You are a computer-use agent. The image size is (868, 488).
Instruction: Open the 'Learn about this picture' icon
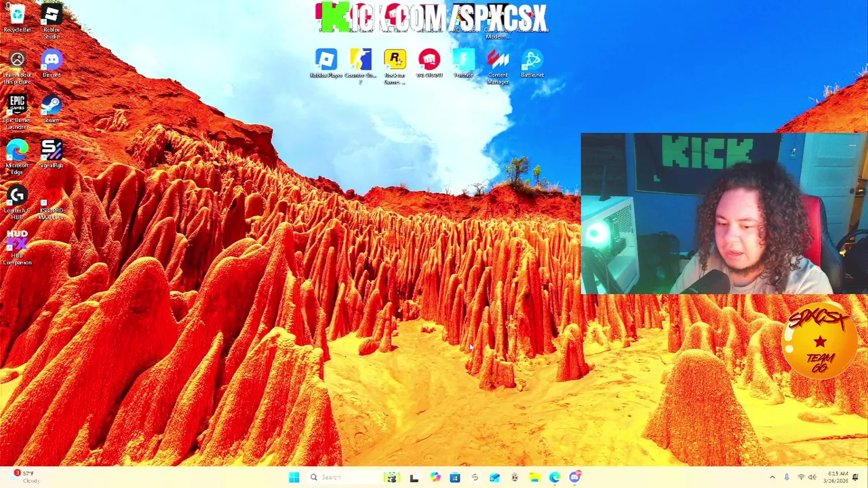[x=17, y=67]
